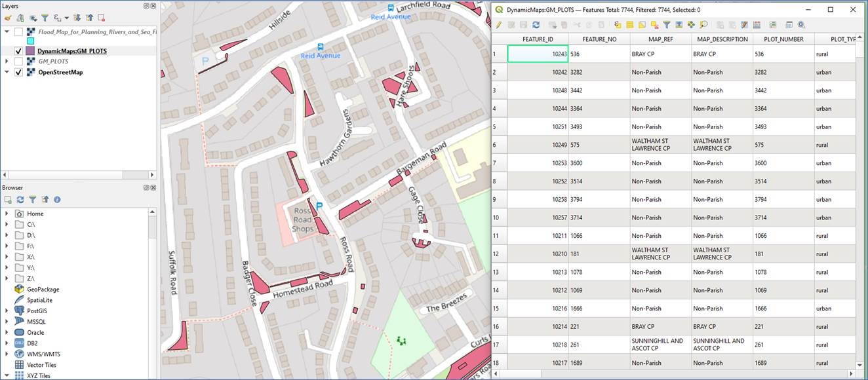Expand the PostGIS node in Browser
Viewport: 868px width, 380px height.
point(7,311)
